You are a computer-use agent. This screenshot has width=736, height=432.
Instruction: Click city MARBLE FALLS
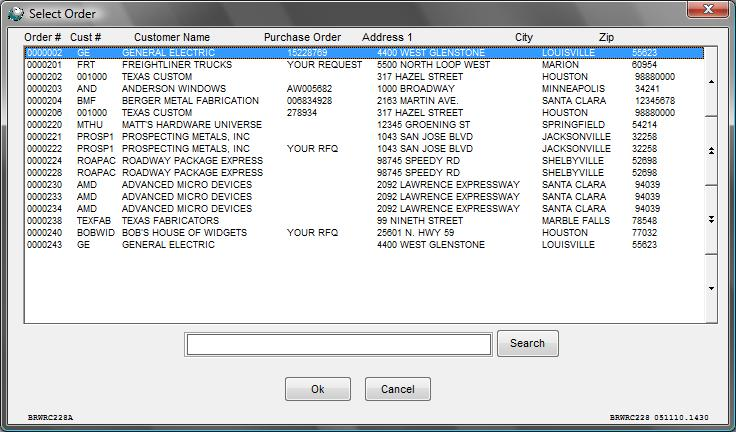[x=576, y=220]
